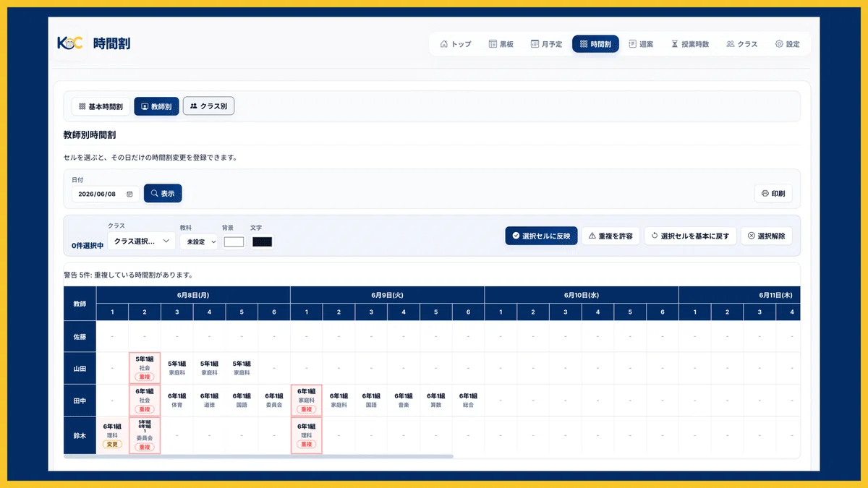This screenshot has height=488, width=868.
Task: Open the 週案 weekly plan page
Action: (x=641, y=44)
